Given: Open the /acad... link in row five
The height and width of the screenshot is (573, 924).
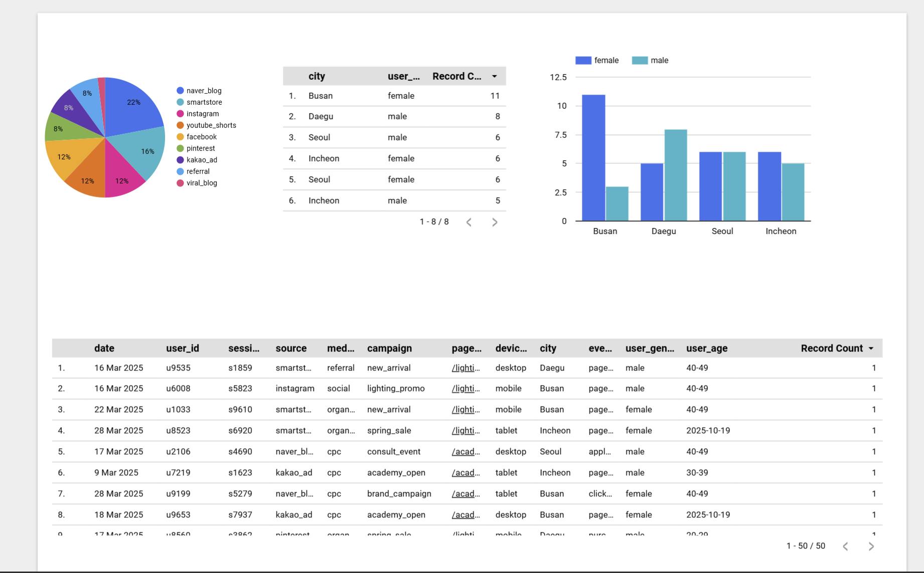Looking at the screenshot, I should click(466, 452).
